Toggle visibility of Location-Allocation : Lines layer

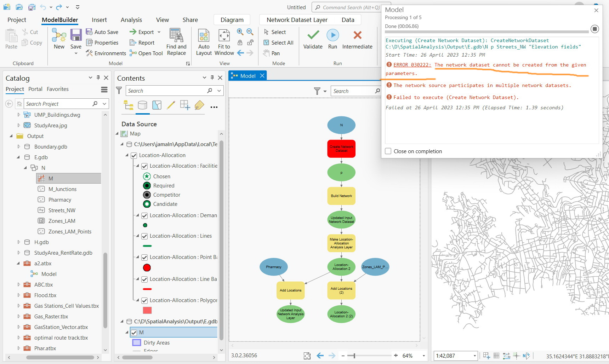pyautogui.click(x=144, y=236)
